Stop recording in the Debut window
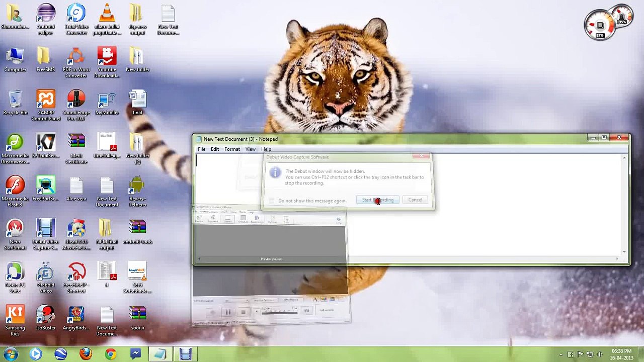 point(243,312)
